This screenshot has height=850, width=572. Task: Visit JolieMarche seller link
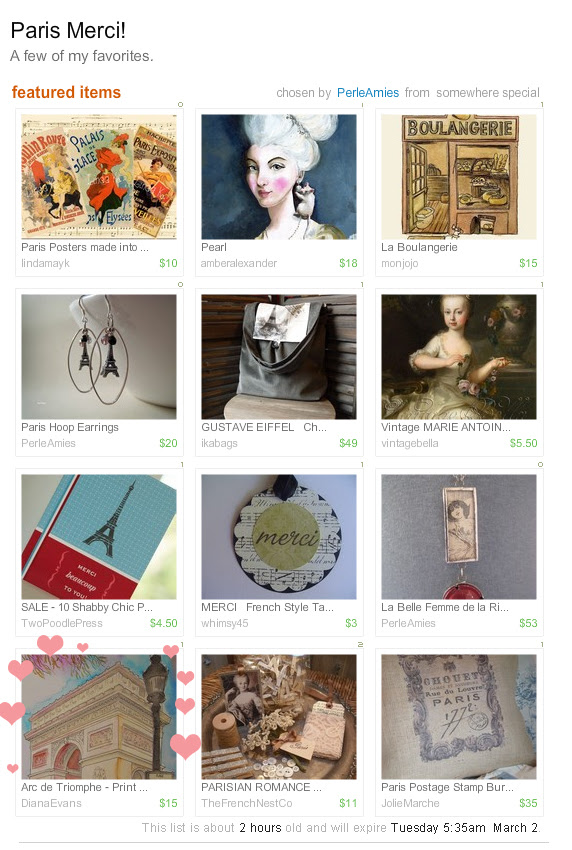410,803
